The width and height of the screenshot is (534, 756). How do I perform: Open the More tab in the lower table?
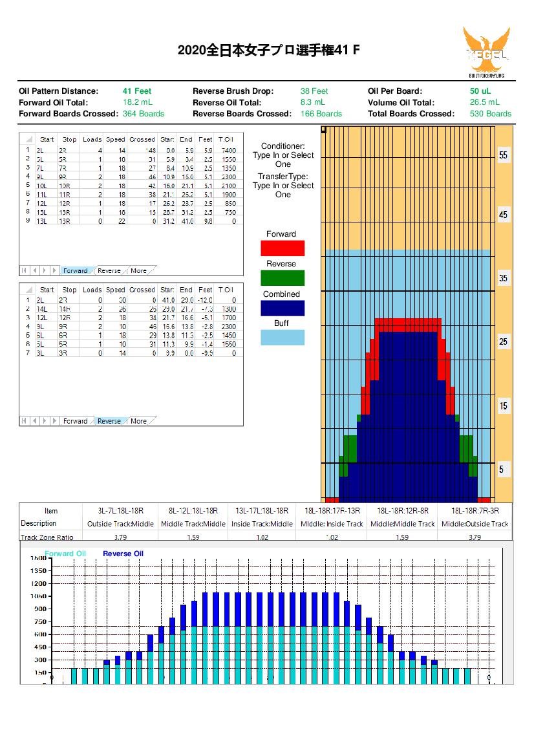click(x=139, y=421)
